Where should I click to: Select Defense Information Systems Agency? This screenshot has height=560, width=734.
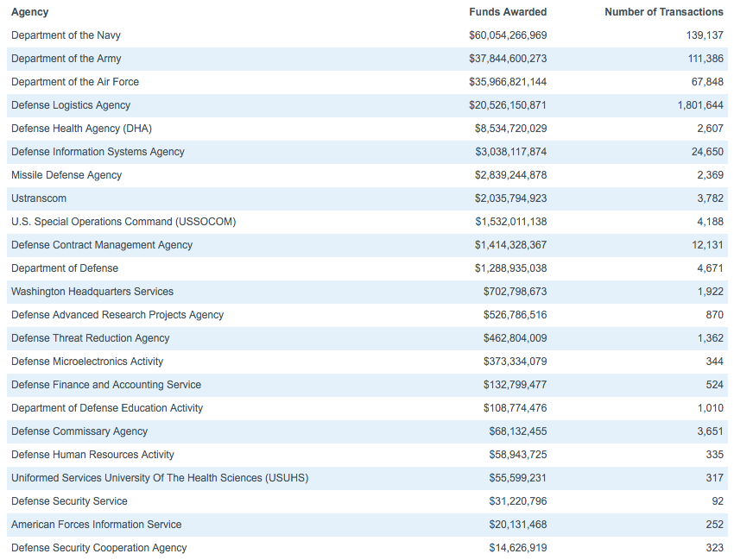coord(98,152)
